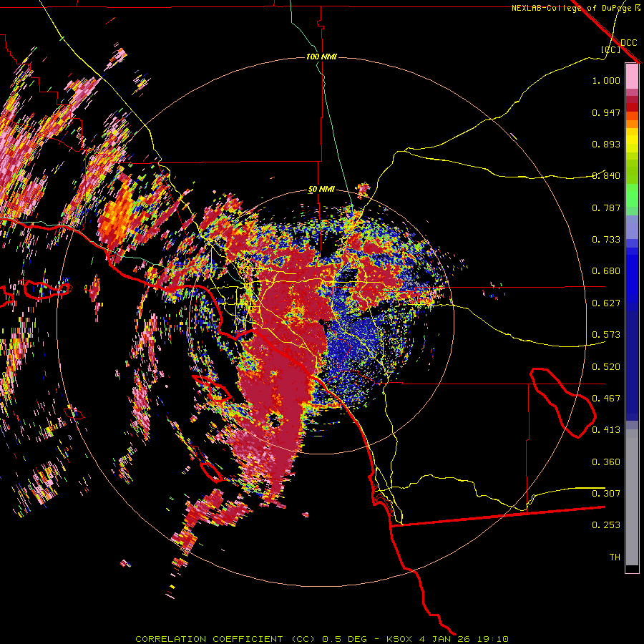Select the 0.840 scale value

(x=606, y=176)
